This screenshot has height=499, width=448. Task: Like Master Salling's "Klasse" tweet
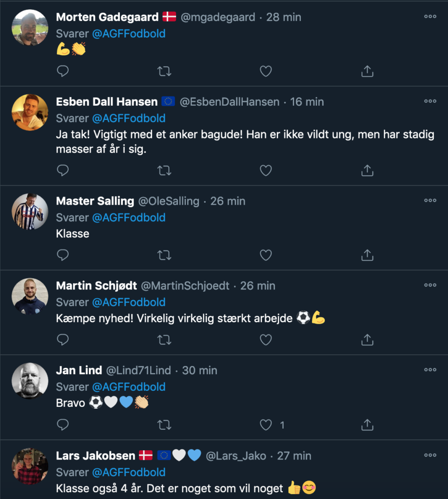(x=265, y=255)
